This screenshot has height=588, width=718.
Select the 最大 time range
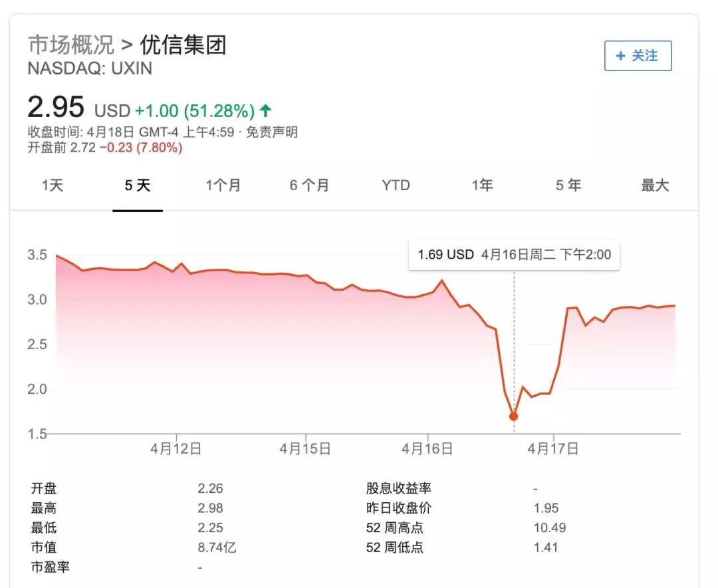pos(656,186)
